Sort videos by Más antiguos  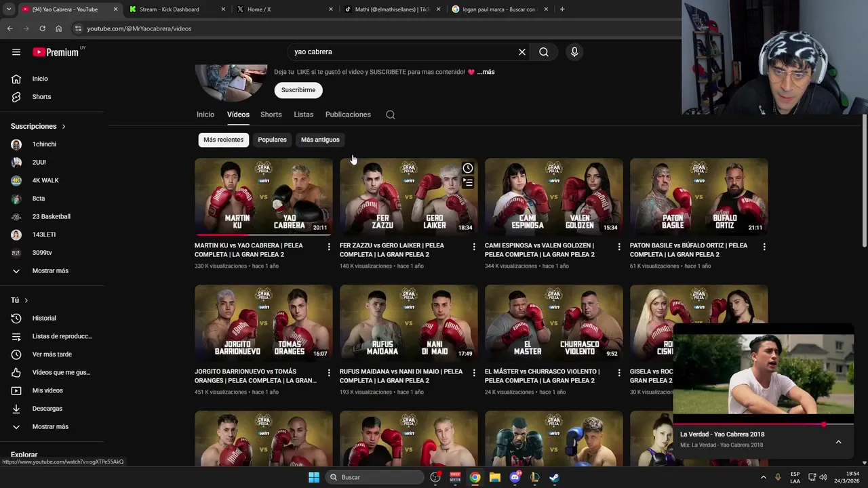click(x=320, y=140)
